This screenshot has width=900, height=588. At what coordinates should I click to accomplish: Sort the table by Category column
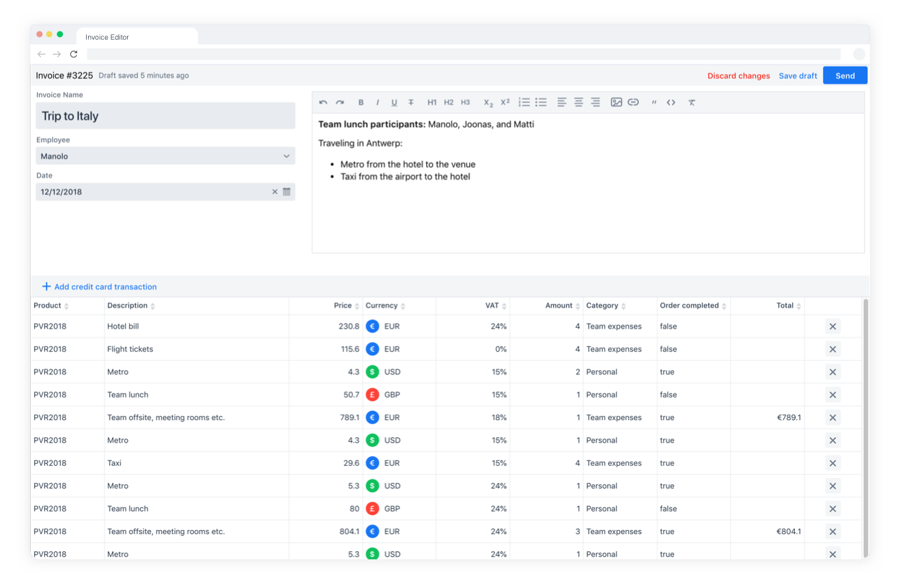pos(605,306)
